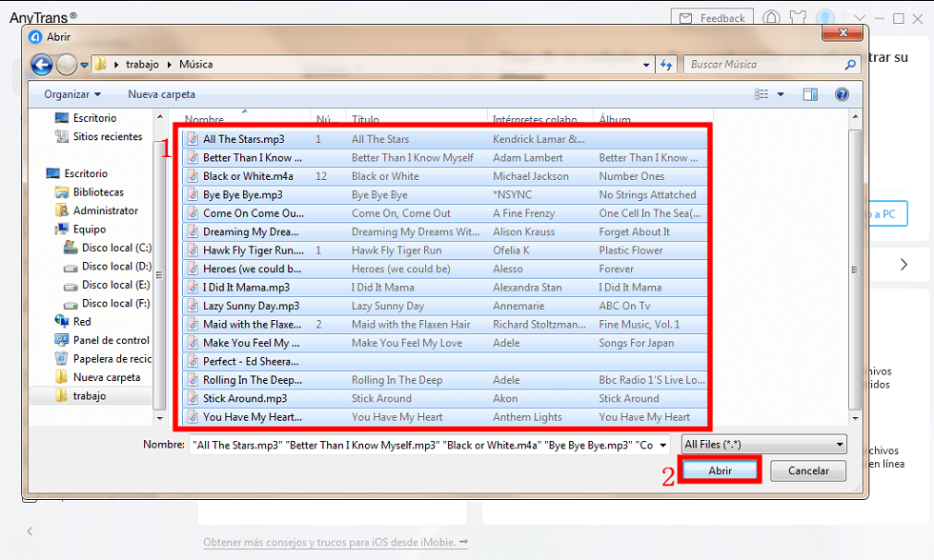Click album cell 'No Strings Attatched'

click(x=647, y=194)
